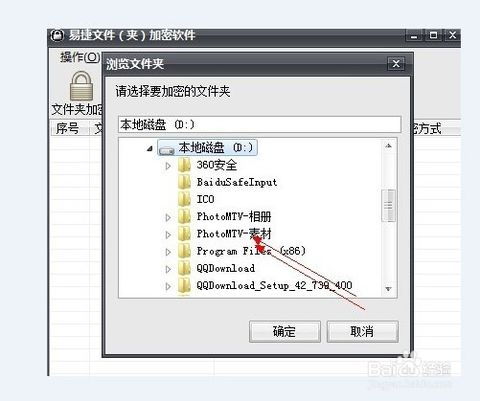Confirm with the 确定 button
480x401 pixels.
285,331
